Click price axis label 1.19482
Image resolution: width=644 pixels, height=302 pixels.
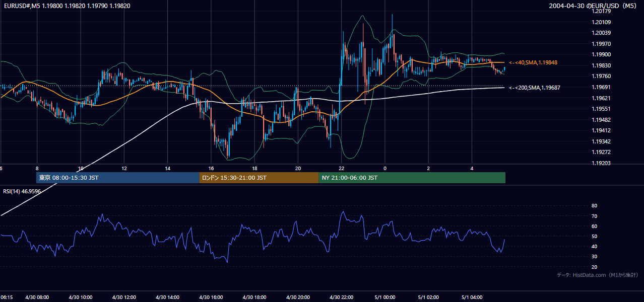602,120
